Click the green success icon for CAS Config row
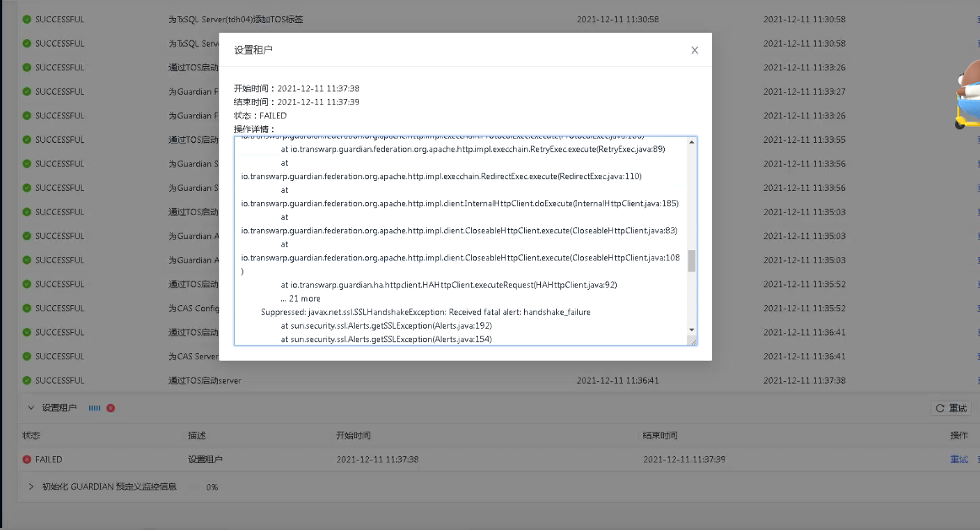This screenshot has width=980, height=530. pos(27,309)
